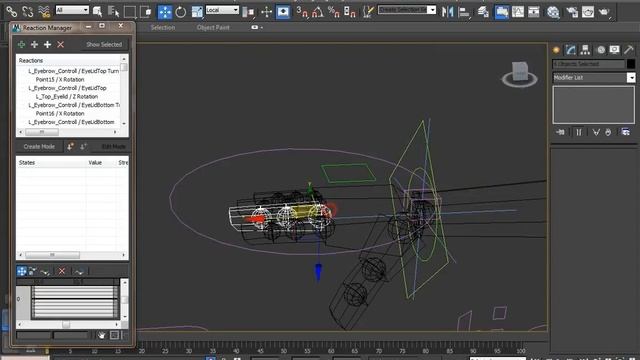Click the Pan hand icon in Reaction Manager
Screen dimensions: 640x360
pyautogui.click(x=101, y=335)
